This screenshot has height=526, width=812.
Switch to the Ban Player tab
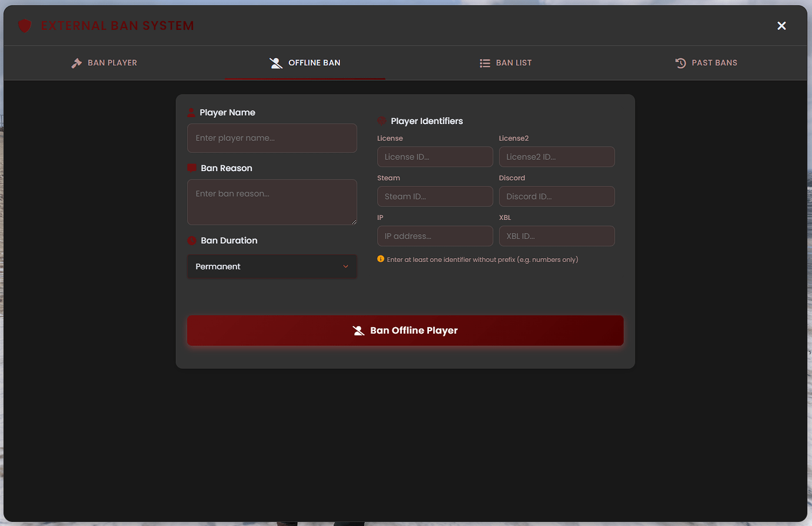click(x=104, y=62)
